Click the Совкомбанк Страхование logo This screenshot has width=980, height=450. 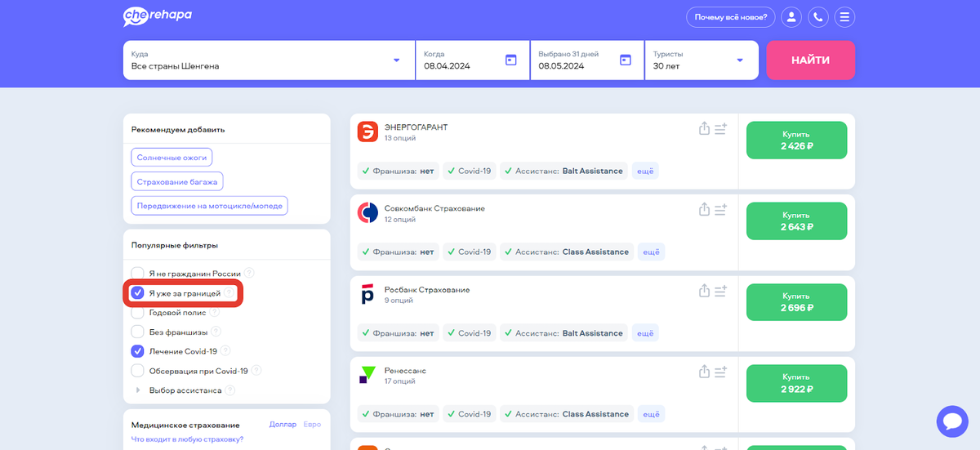coord(368,212)
